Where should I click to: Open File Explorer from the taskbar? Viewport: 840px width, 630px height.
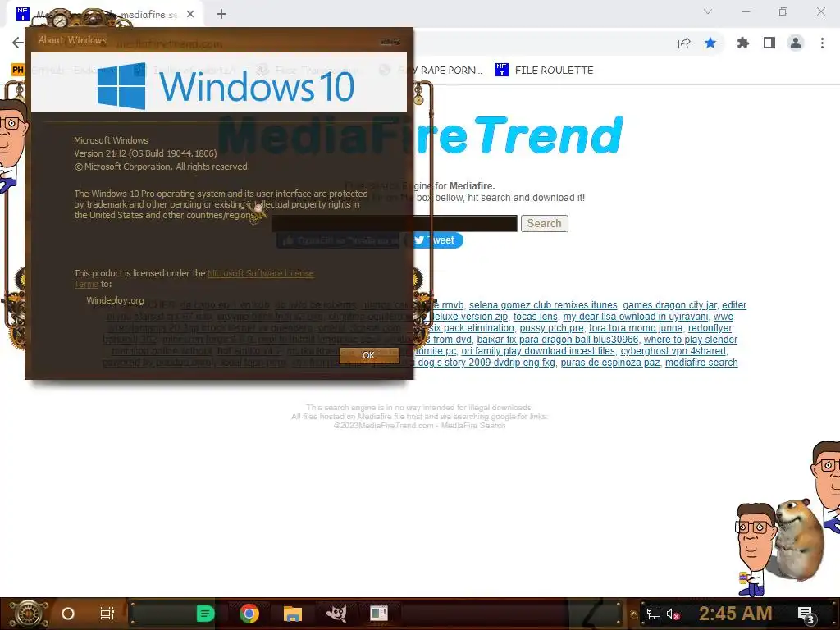pos(293,614)
